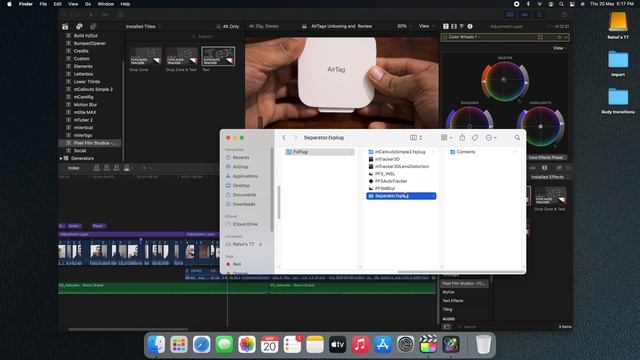Screen dimensions: 640x360
Task: Open the viewer View dropdown
Action: click(426, 26)
